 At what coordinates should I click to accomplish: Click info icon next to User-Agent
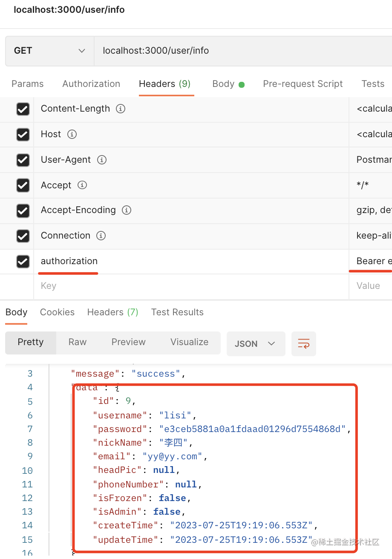[x=101, y=160]
